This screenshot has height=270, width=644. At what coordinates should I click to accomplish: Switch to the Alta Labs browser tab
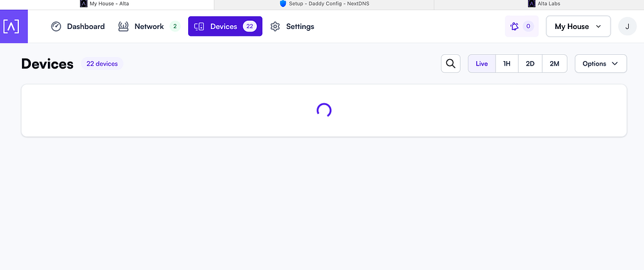[x=539, y=4]
